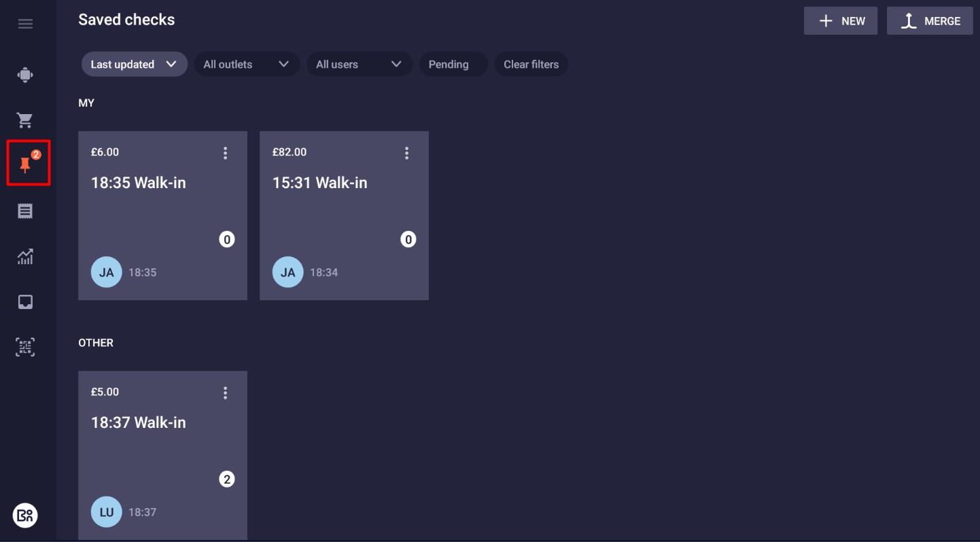Screen dimensions: 980x542
Task: Open the cart sales screen
Action: (25, 120)
